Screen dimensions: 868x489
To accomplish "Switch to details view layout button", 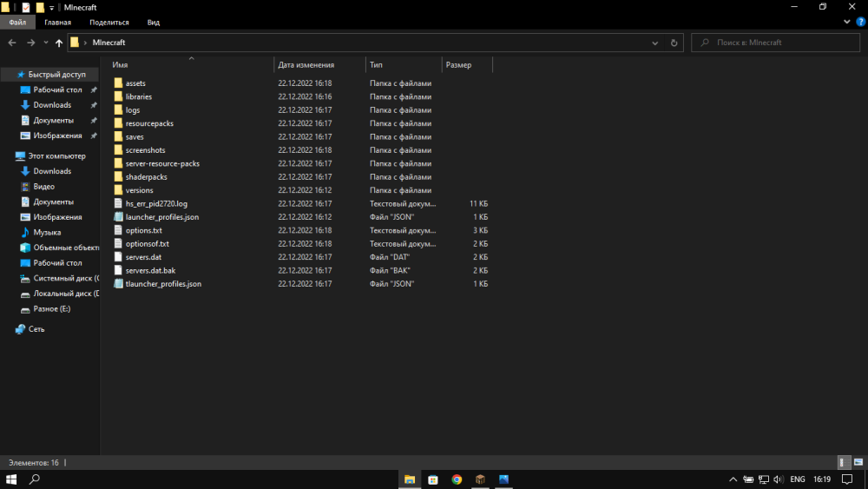I will point(844,462).
